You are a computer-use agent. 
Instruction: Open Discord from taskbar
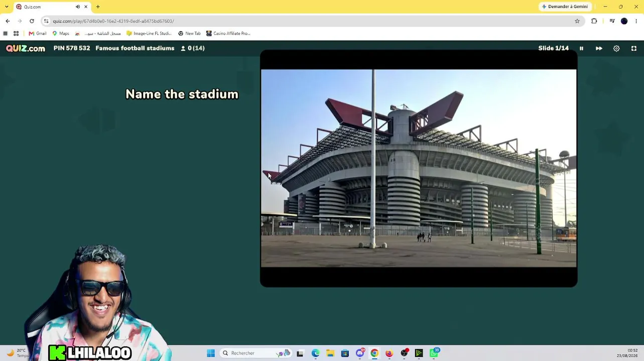tap(360, 353)
